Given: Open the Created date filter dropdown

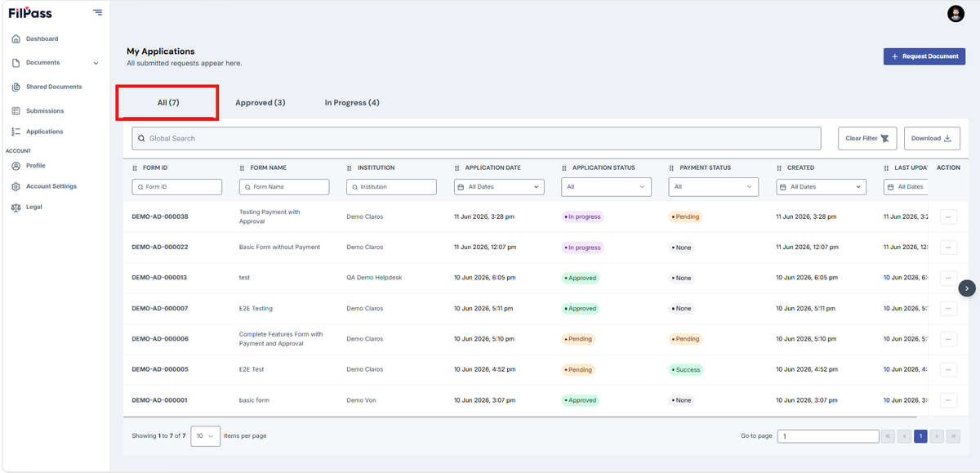Looking at the screenshot, I should point(821,187).
